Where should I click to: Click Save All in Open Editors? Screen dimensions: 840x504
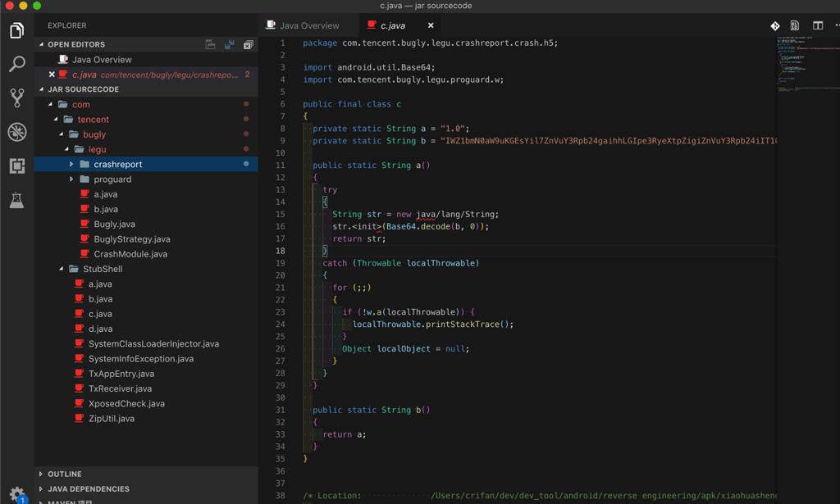click(x=229, y=45)
